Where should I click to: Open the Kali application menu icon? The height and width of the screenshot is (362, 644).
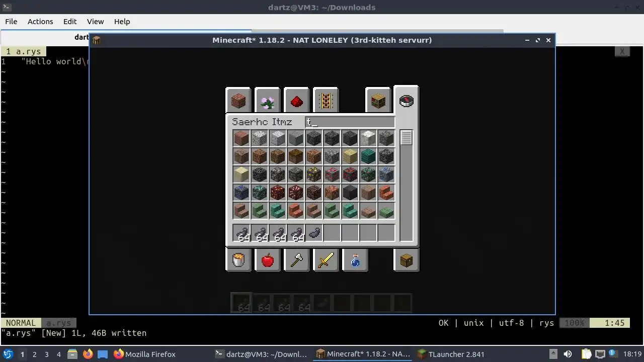(8, 354)
